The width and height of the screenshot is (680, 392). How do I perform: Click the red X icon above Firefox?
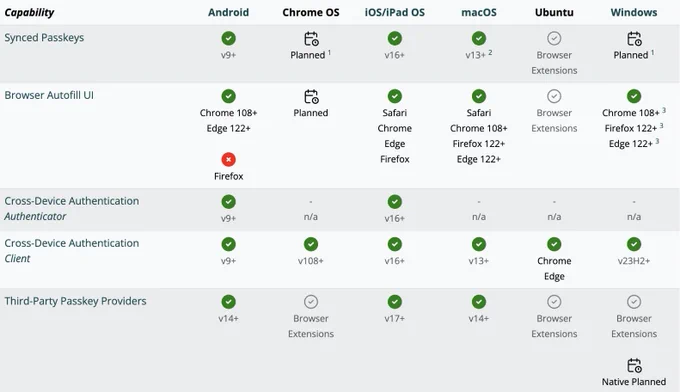tap(229, 160)
